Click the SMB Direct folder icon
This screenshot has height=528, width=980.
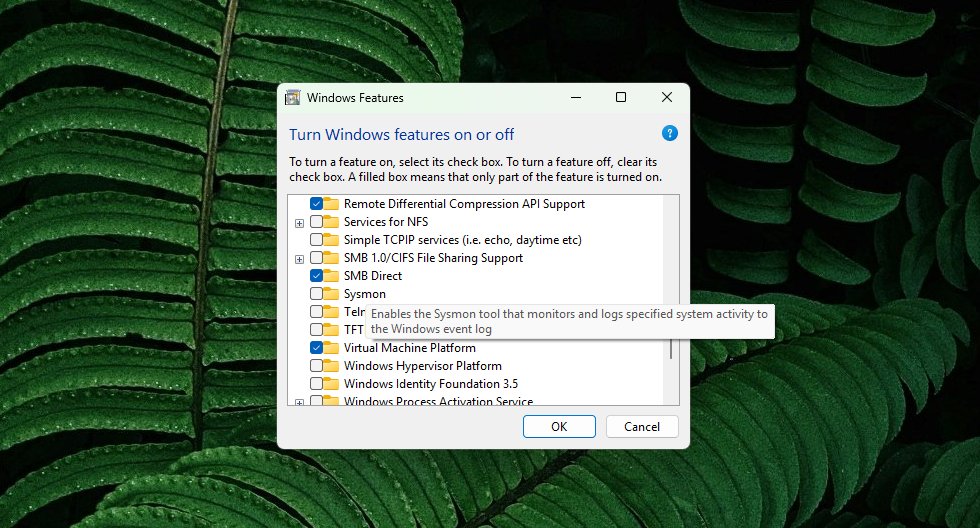pos(332,276)
